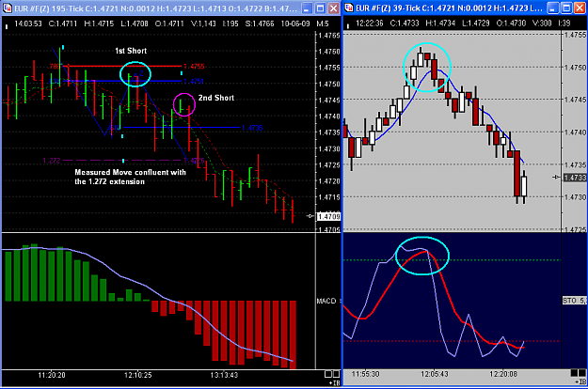Click 1.4765 on 195-Tick price axis

coord(329,36)
